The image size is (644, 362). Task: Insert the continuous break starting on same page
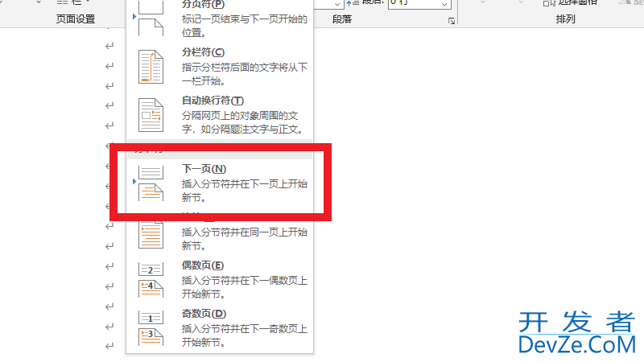tap(220, 232)
